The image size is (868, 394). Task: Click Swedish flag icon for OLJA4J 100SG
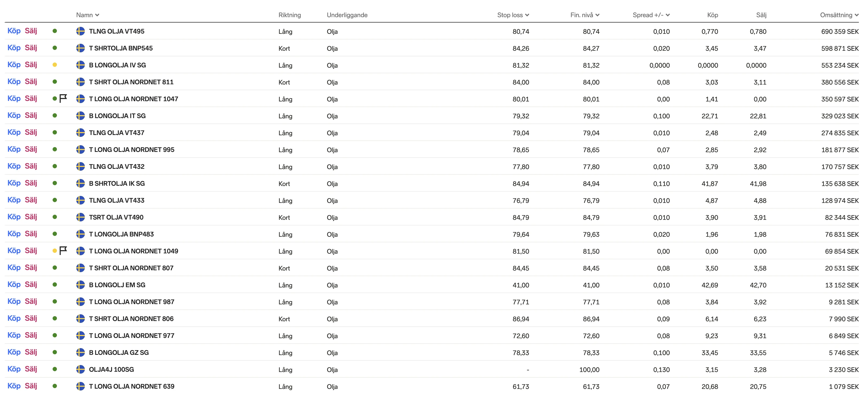click(x=80, y=369)
